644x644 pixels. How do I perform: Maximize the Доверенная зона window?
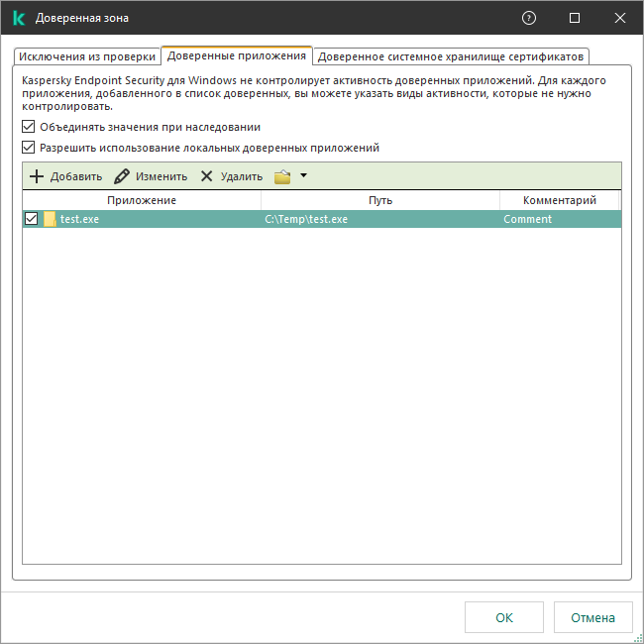[x=575, y=18]
